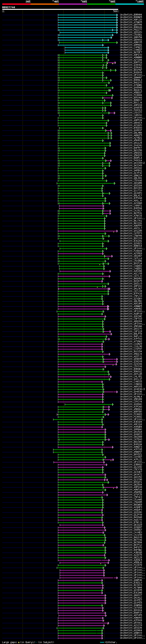Select the UniRef100_Q08948 label

[x=131, y=87]
